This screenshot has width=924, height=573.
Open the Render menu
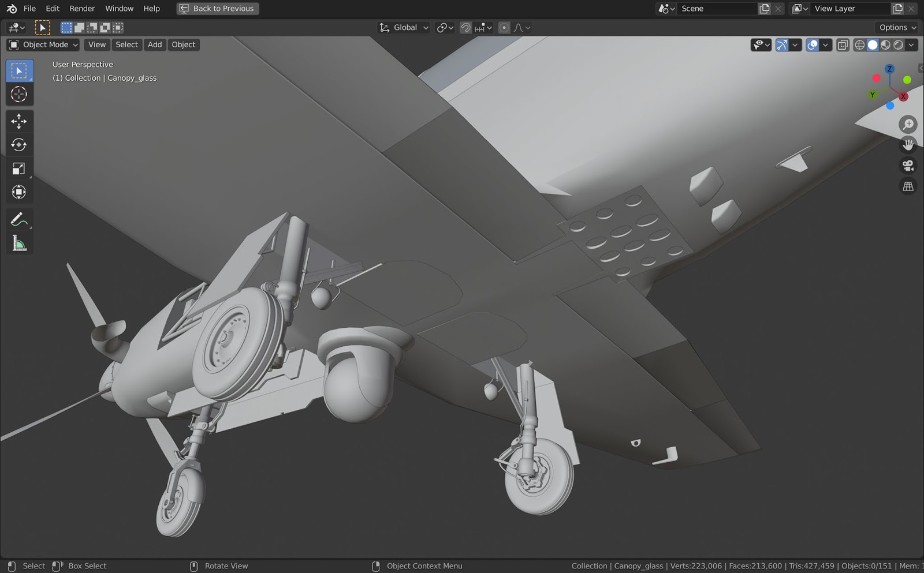point(81,8)
